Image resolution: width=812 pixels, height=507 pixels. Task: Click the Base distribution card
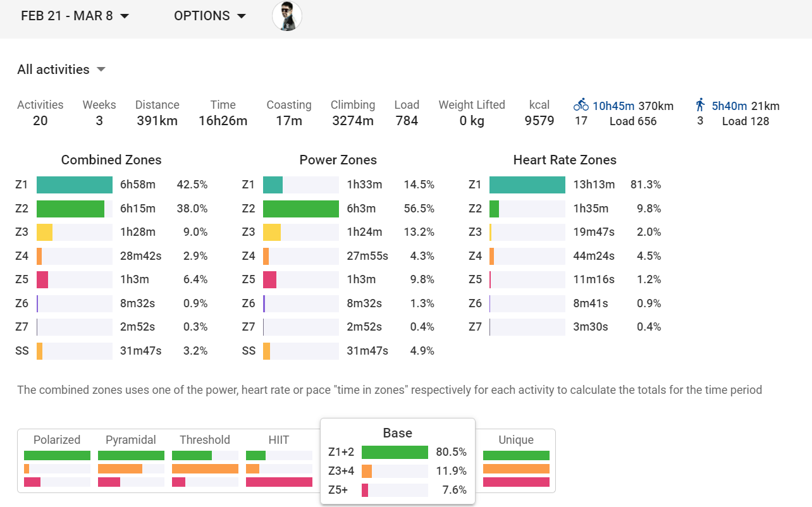coord(397,461)
